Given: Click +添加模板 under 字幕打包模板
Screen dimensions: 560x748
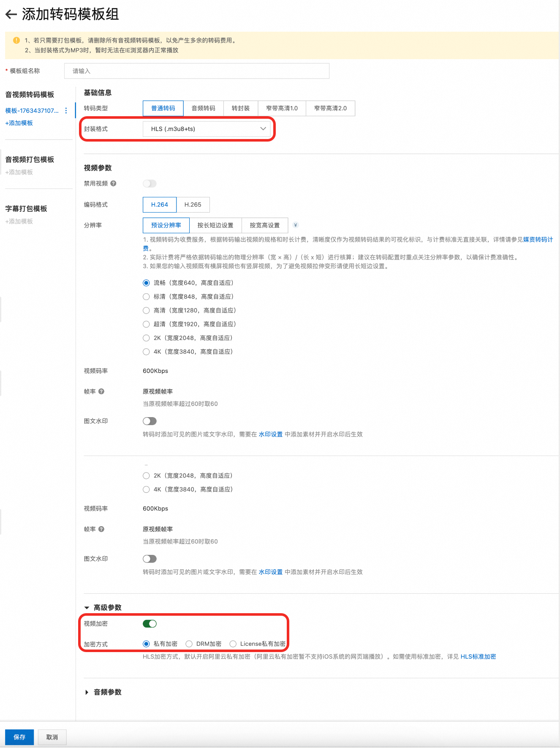Looking at the screenshot, I should 19,221.
